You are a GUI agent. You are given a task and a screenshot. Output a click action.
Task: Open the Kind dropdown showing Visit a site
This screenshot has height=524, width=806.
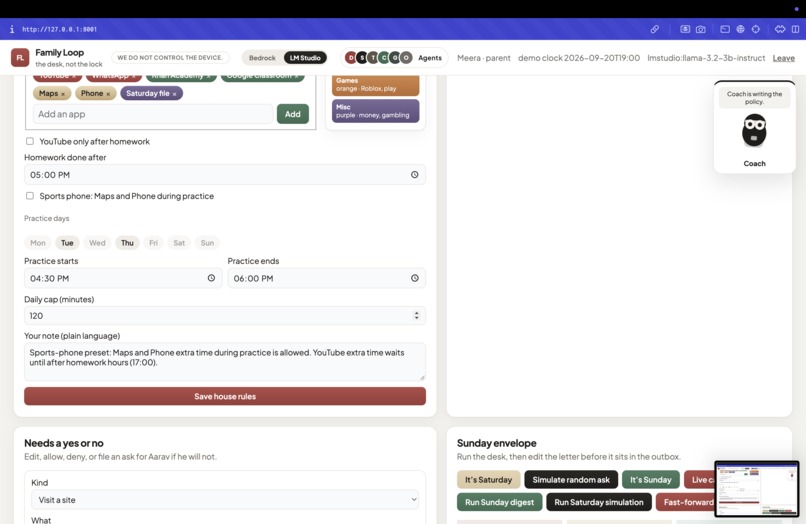(x=225, y=500)
